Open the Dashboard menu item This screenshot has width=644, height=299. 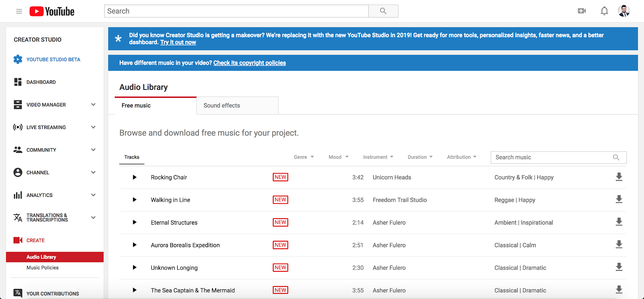(41, 82)
